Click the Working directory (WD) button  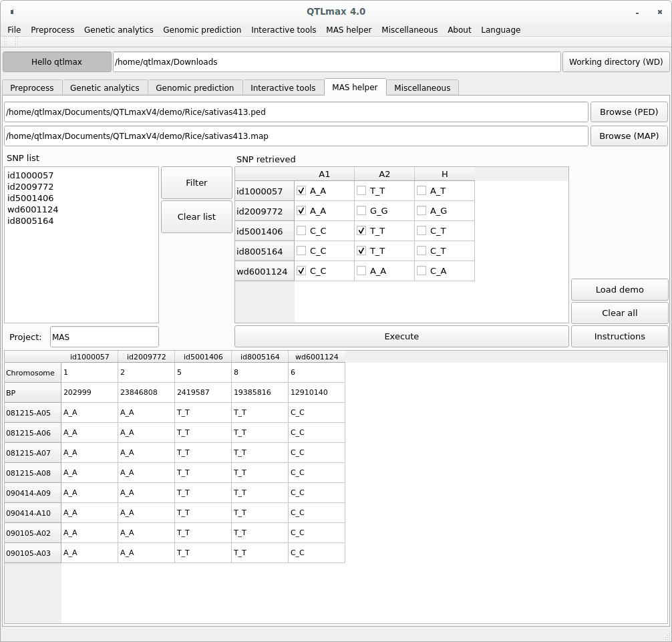(615, 61)
